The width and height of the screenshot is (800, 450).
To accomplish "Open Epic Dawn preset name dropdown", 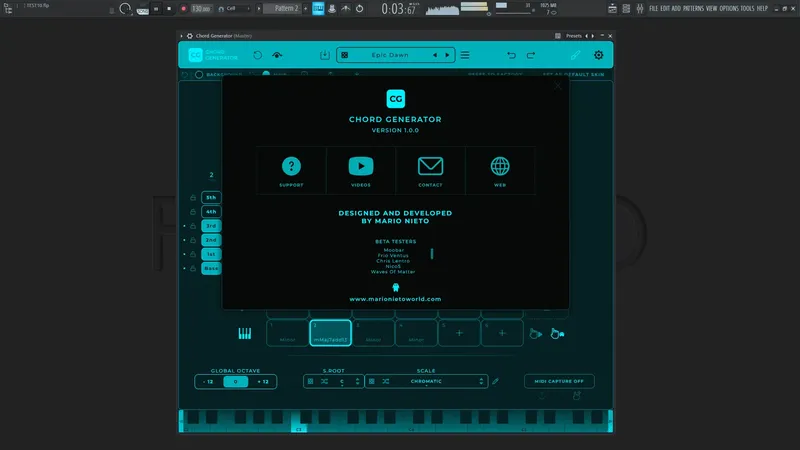I will [390, 55].
